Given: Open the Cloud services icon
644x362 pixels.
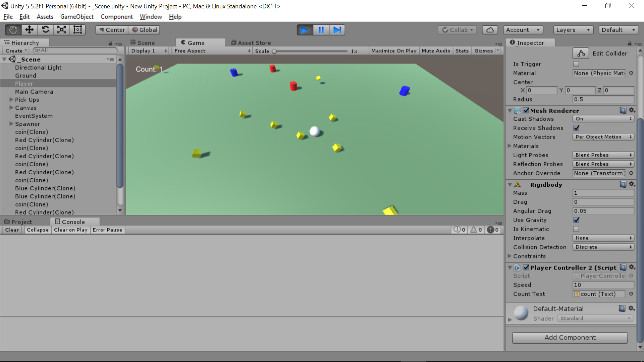Looking at the screenshot, I should point(490,30).
